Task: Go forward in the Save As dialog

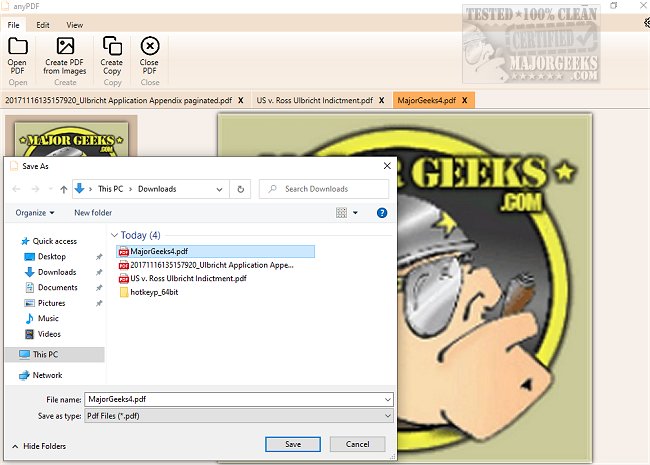Action: [36, 189]
